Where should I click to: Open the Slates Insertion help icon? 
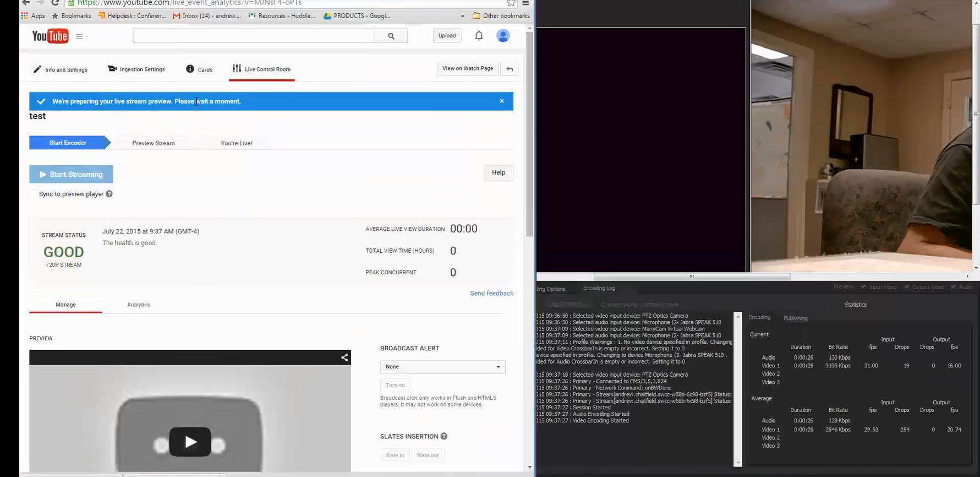coord(444,436)
